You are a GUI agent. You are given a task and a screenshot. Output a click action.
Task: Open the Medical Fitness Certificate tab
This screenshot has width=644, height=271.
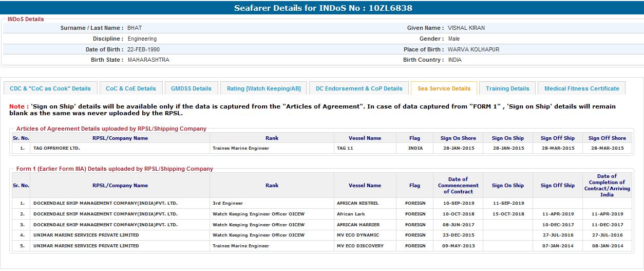click(581, 88)
